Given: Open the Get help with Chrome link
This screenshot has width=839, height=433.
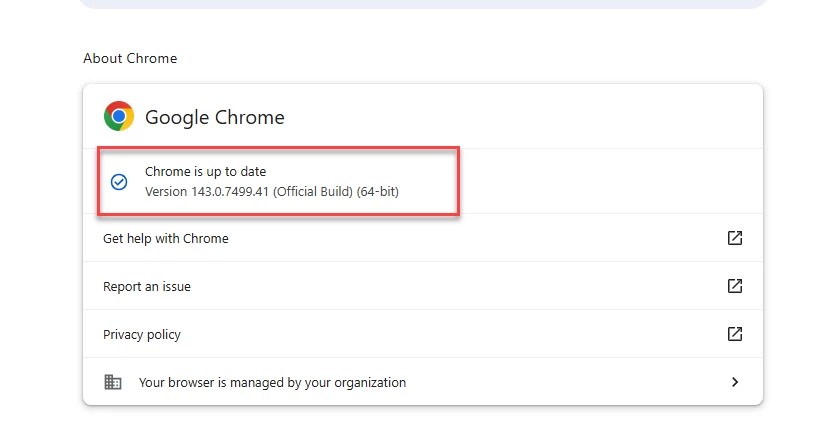Looking at the screenshot, I should 166,239.
